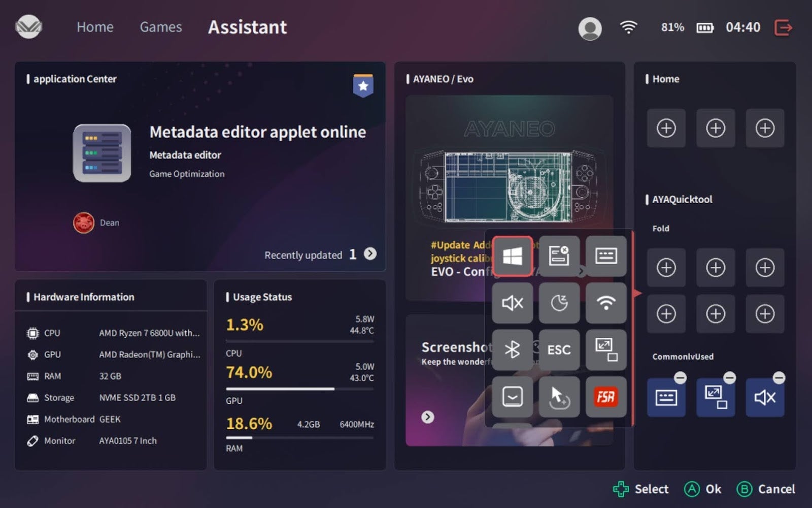Select the Windows key shortcut tile
This screenshot has width=812, height=508.
point(512,256)
